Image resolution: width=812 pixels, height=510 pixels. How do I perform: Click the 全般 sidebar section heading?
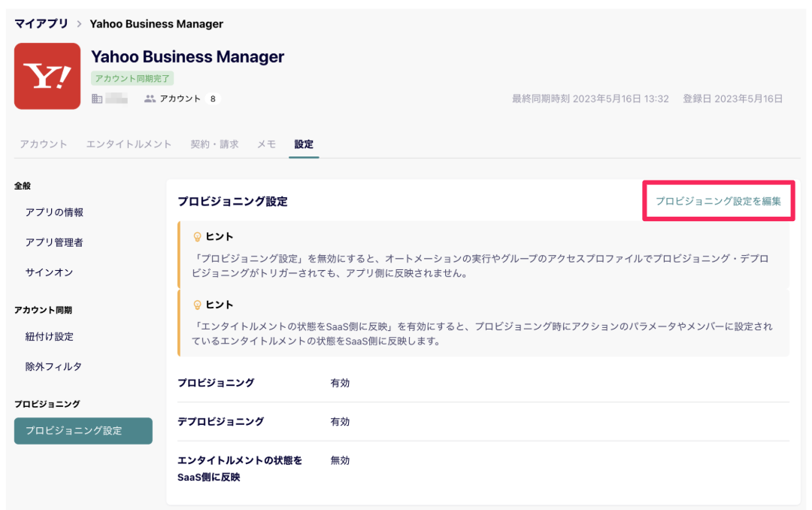23,186
